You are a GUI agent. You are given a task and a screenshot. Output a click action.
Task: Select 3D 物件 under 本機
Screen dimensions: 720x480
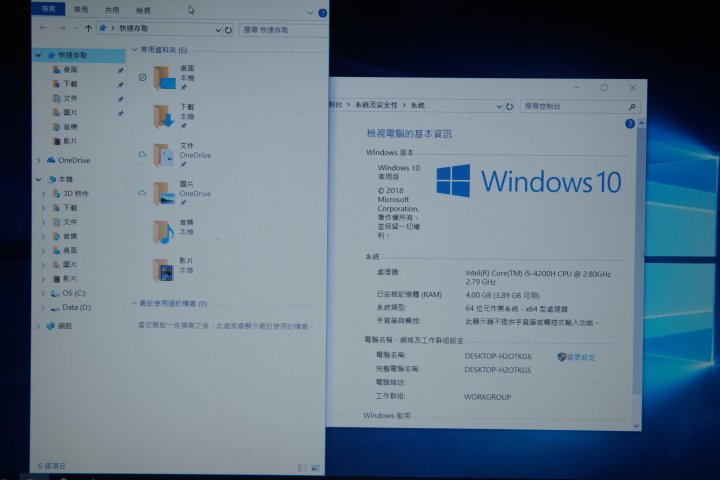click(x=75, y=193)
